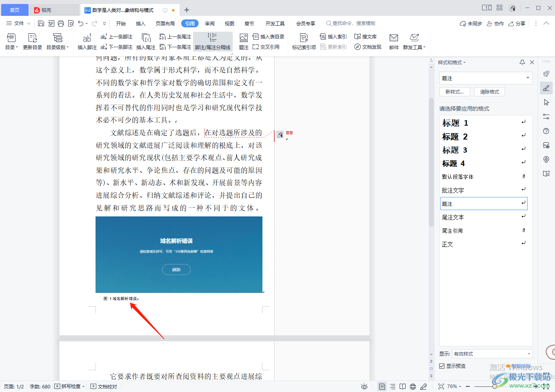Click Insert Table of Figures (插入表目录)
Screen dimensions: 555x392
[268, 36]
